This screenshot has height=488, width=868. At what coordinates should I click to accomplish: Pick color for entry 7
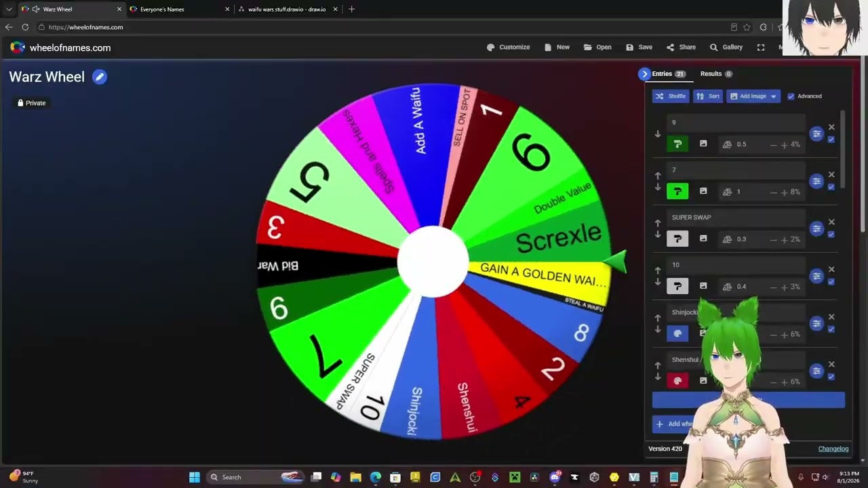click(677, 191)
